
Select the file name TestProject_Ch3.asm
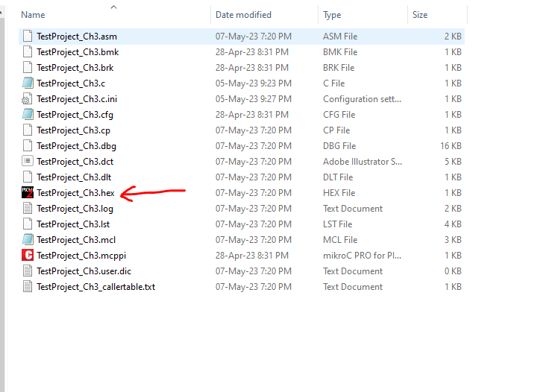pyautogui.click(x=77, y=37)
